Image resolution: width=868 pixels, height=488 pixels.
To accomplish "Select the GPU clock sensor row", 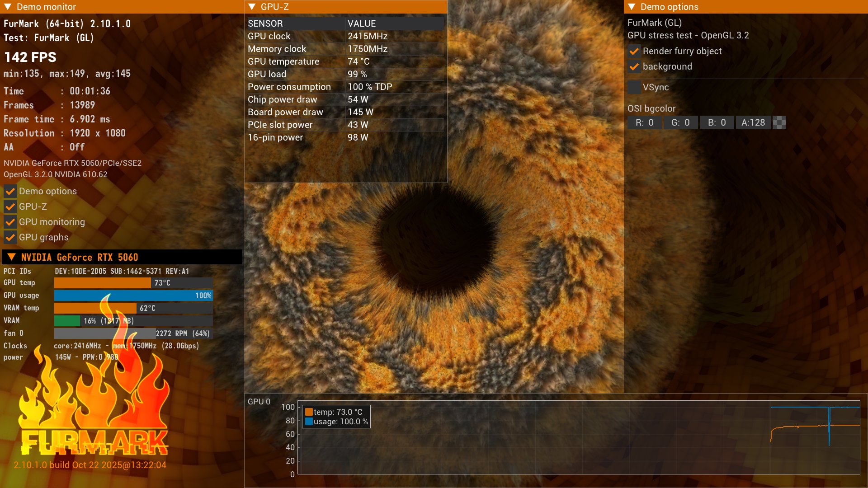I will (346, 36).
